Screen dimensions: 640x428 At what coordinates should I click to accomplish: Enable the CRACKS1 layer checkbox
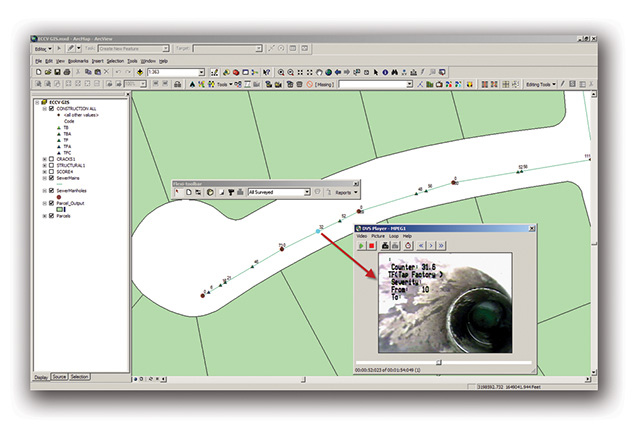tap(51, 159)
